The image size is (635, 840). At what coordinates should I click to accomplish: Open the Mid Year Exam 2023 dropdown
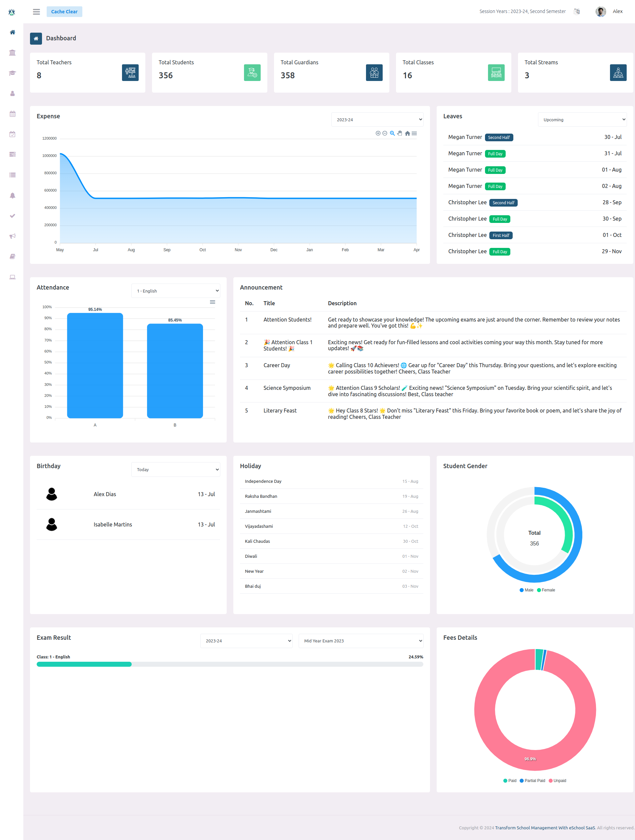click(x=360, y=641)
